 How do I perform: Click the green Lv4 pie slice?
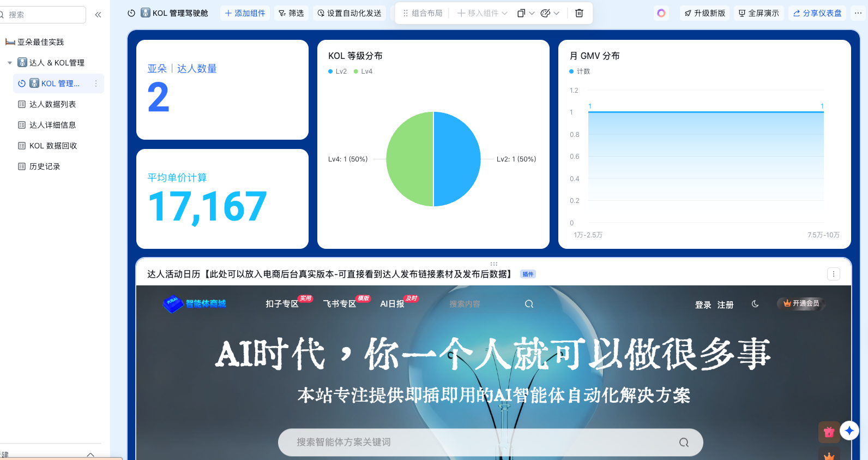click(409, 159)
